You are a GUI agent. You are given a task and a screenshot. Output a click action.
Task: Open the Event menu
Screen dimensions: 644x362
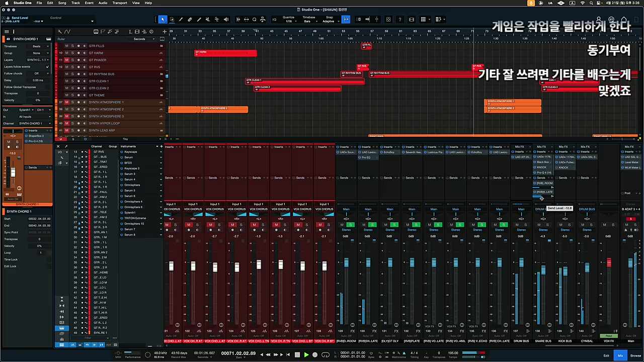89,3
